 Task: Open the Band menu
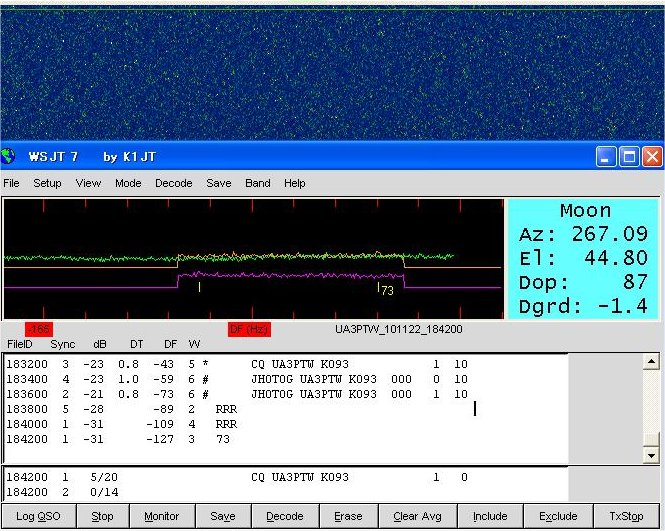click(x=257, y=183)
